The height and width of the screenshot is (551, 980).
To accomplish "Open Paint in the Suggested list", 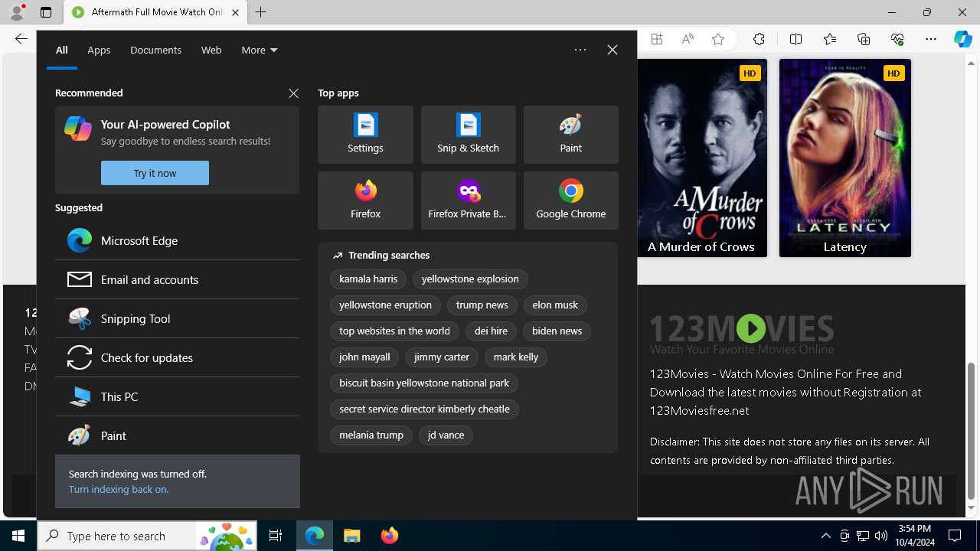I will (x=177, y=435).
